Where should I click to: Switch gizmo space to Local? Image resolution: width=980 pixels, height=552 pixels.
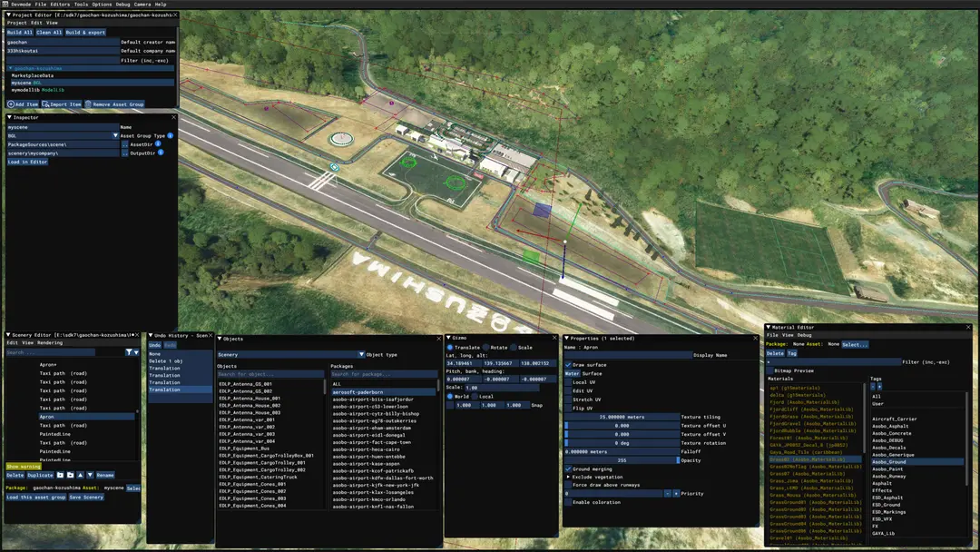(x=475, y=397)
